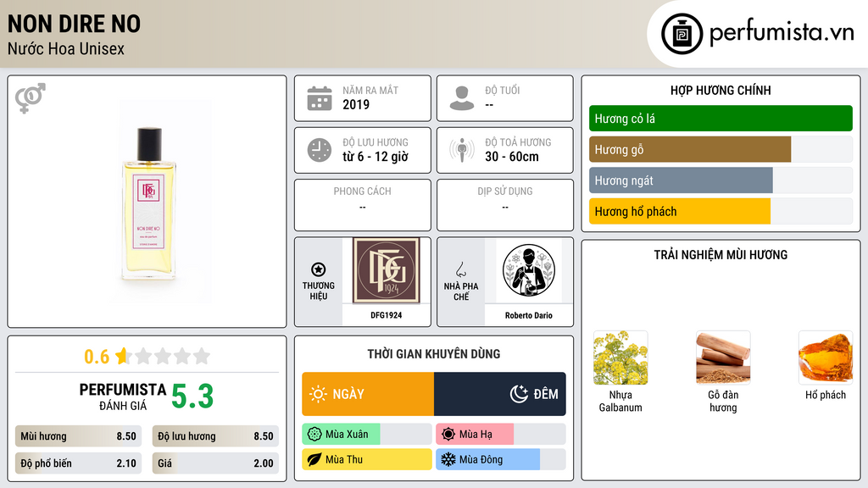
Task: Click the sun icon in Ngày section
Action: (x=318, y=394)
